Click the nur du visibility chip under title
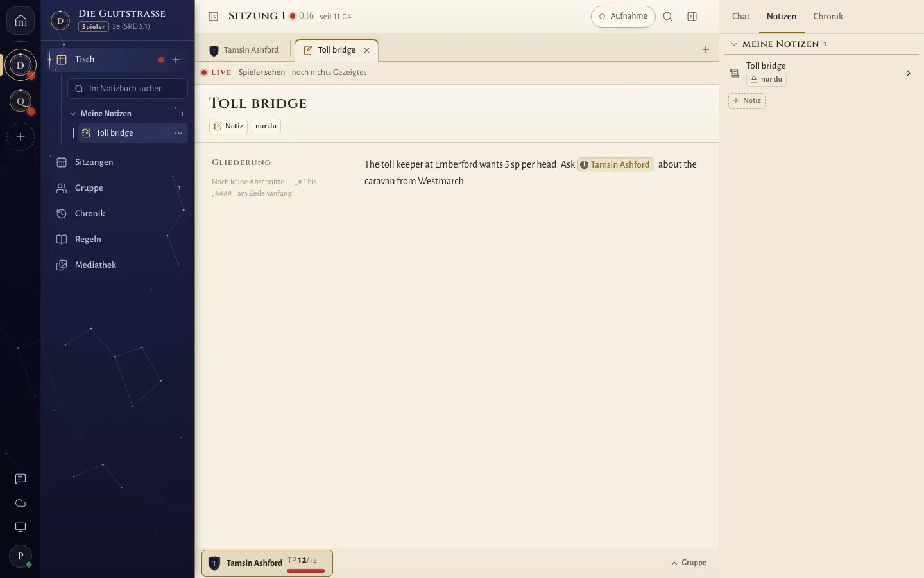This screenshot has height=578, width=924. click(266, 127)
